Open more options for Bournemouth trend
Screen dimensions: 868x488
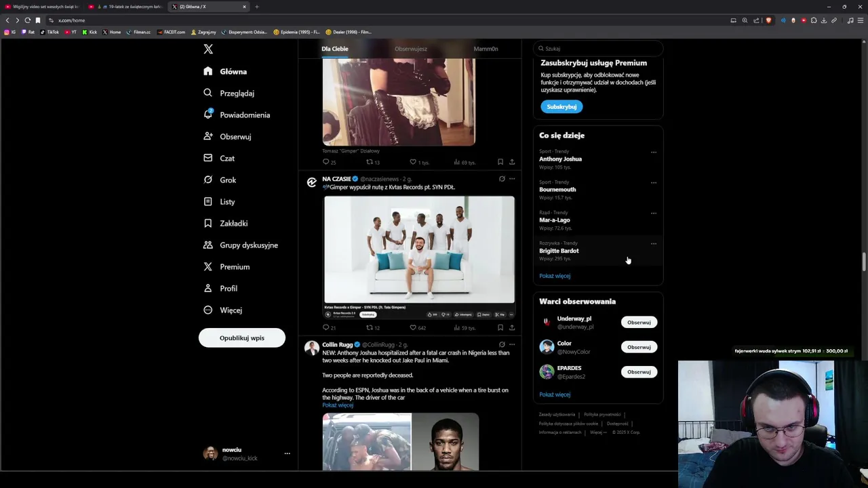[654, 182]
